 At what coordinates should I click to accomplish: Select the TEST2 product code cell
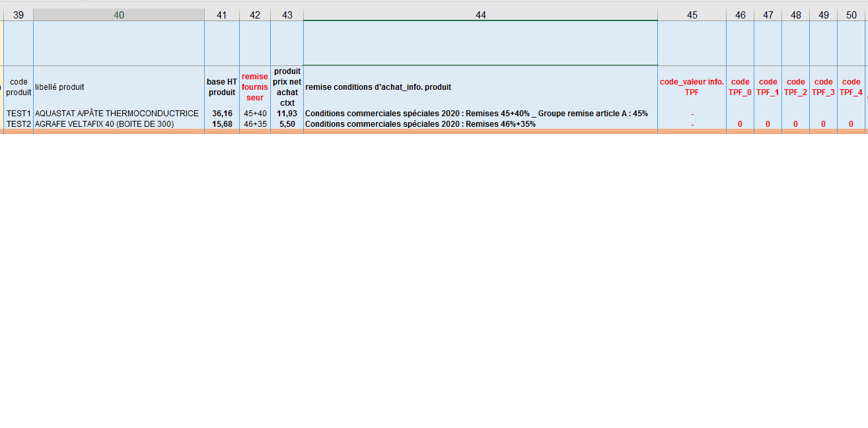coord(18,124)
